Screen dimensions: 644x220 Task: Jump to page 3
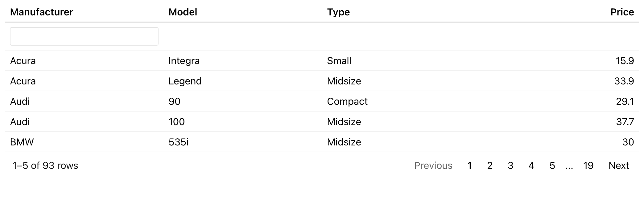tap(510, 165)
